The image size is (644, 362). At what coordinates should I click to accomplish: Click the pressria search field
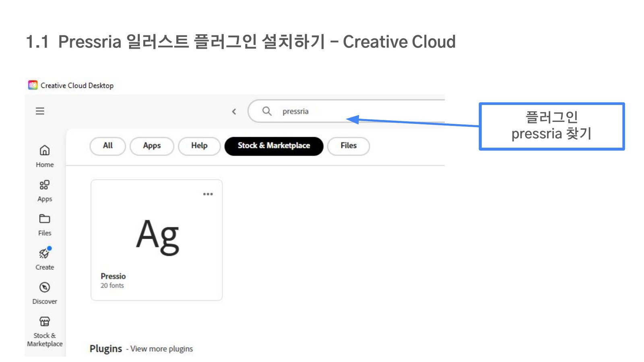point(346,111)
